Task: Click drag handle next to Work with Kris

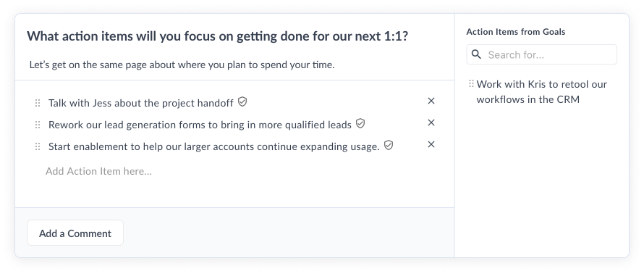Action: (x=472, y=84)
